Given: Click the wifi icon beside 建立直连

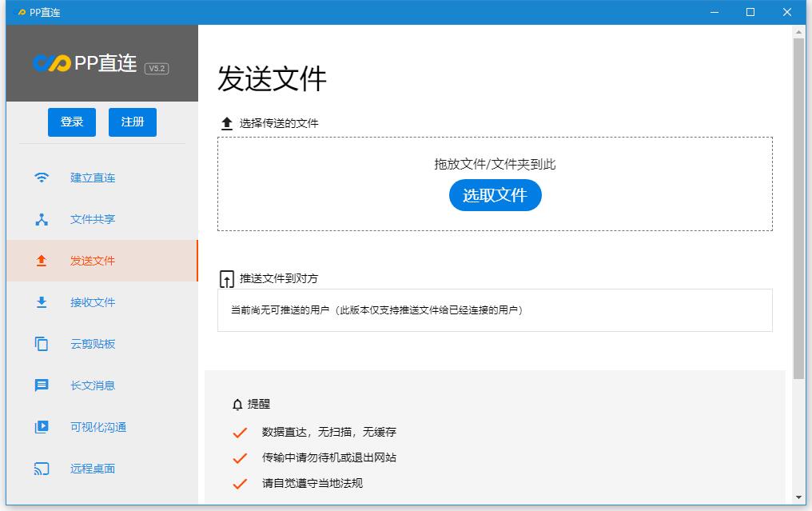Looking at the screenshot, I should [42, 178].
